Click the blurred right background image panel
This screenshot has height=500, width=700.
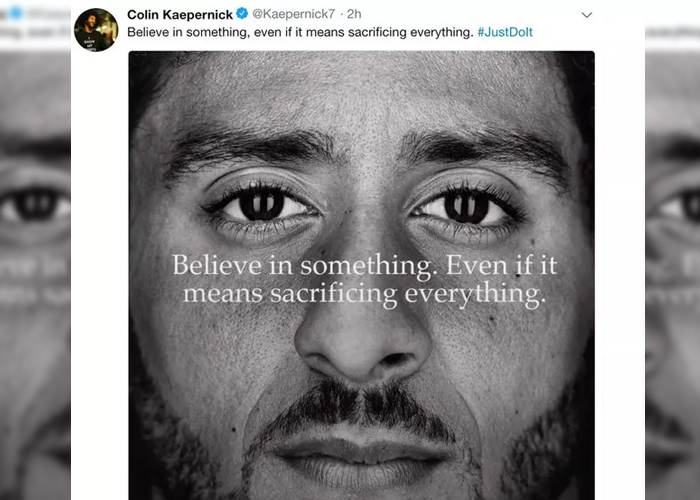(672, 275)
